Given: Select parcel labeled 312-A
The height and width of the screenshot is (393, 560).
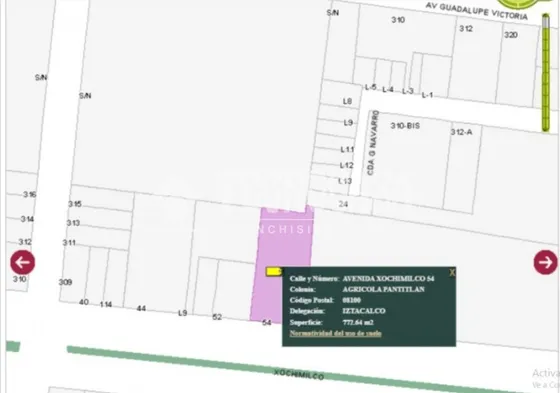Looking at the screenshot, I should tap(461, 132).
